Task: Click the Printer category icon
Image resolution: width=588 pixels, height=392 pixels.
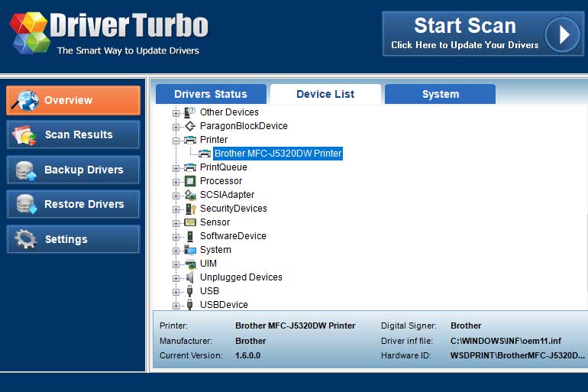Action: coord(190,140)
